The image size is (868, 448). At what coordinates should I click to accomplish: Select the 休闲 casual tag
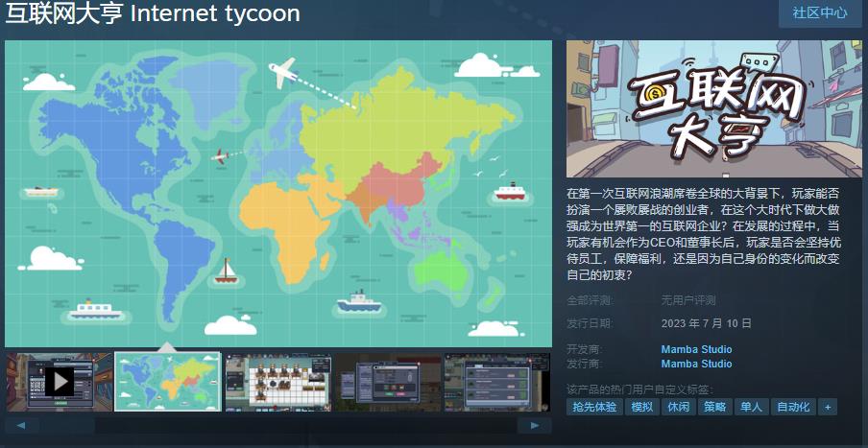pyautogui.click(x=678, y=407)
